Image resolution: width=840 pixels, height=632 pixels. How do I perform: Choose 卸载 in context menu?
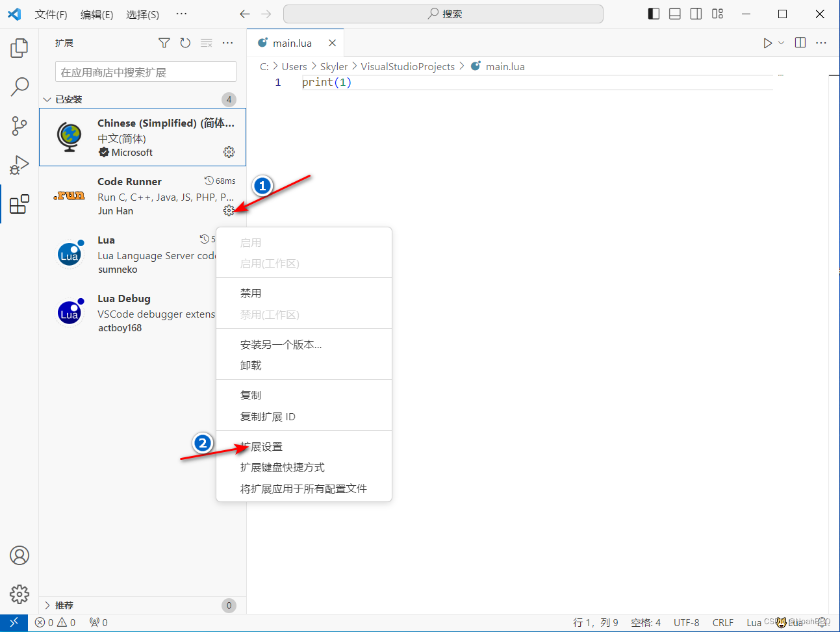(x=304, y=365)
